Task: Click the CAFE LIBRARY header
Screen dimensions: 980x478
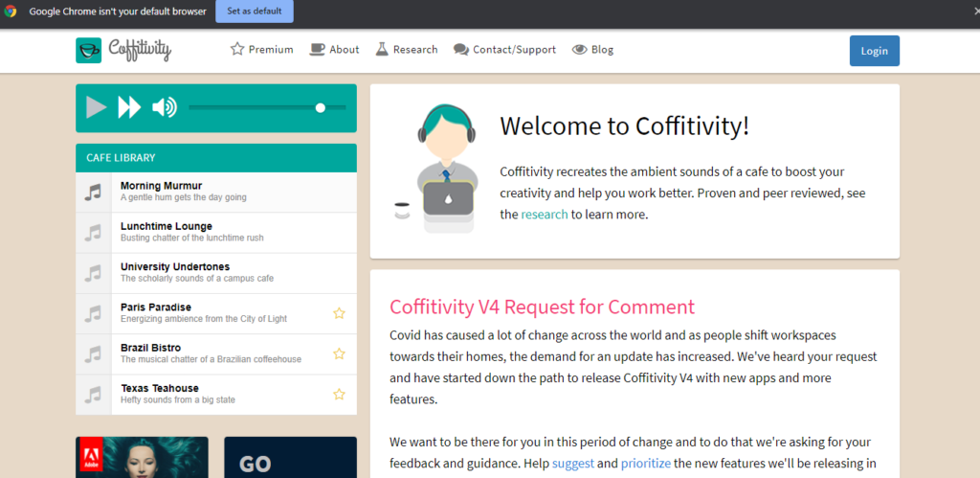Action: [216, 158]
